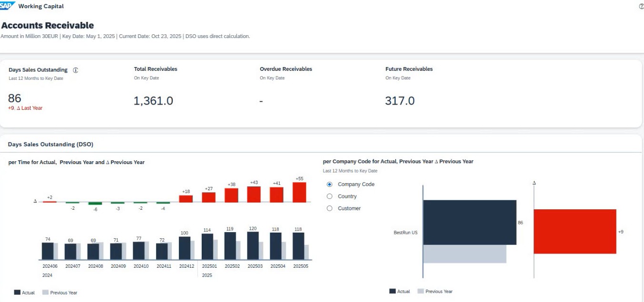Open help via the question mark icon
Image resolution: width=644 pixels, height=302 pixels.
point(641,6)
